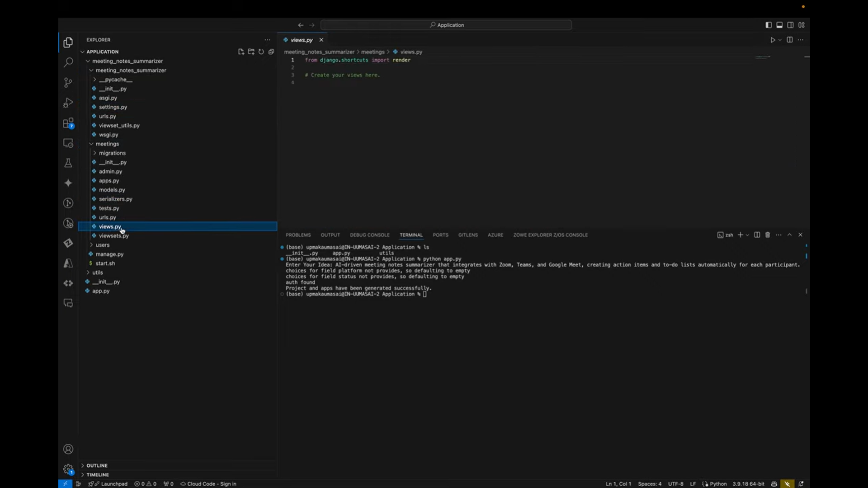Split the terminal panel
Viewport: 868px width, 488px height.
757,235
